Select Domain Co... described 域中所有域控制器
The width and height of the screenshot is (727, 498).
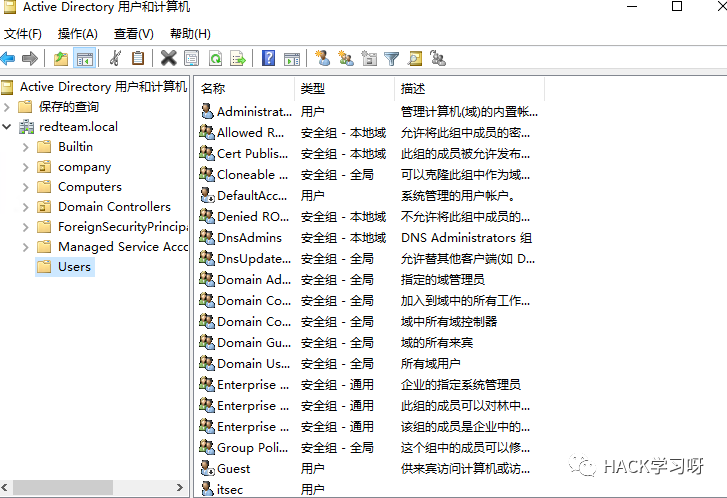(369, 321)
